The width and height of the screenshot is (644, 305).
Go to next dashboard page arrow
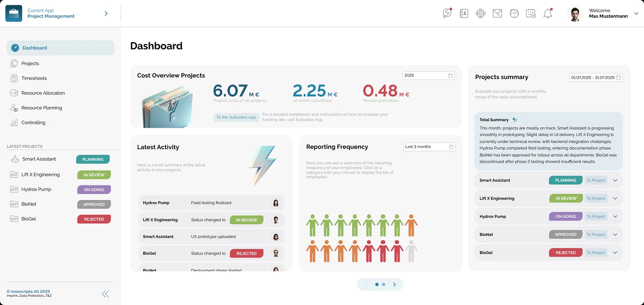pos(395,285)
